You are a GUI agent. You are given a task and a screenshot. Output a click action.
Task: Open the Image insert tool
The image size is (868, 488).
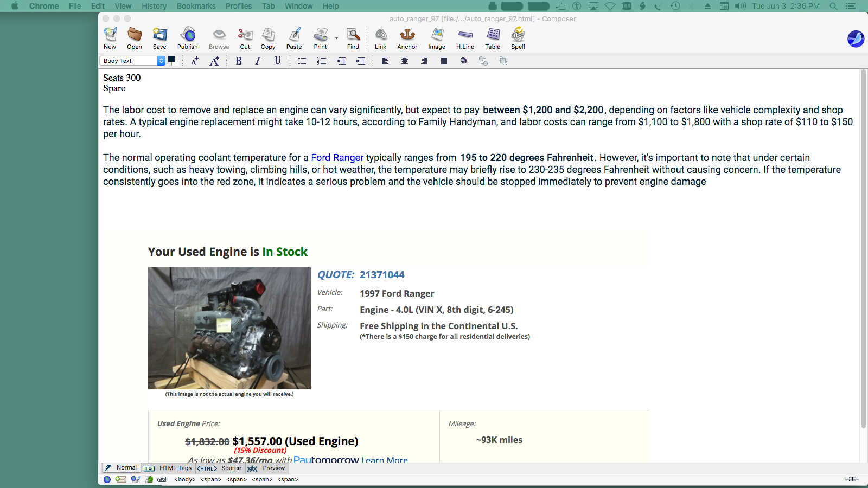pos(437,38)
